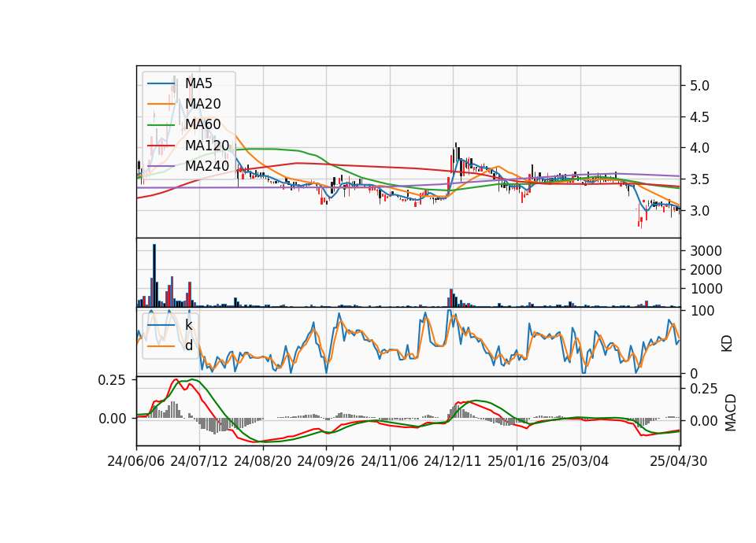The image size is (756, 543).
Task: Click the MA240 legend label
Action: click(x=207, y=166)
